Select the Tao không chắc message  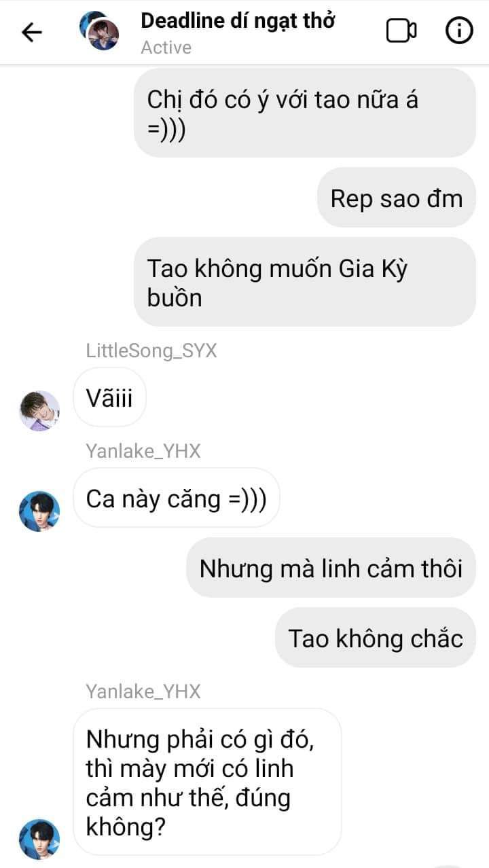375,638
